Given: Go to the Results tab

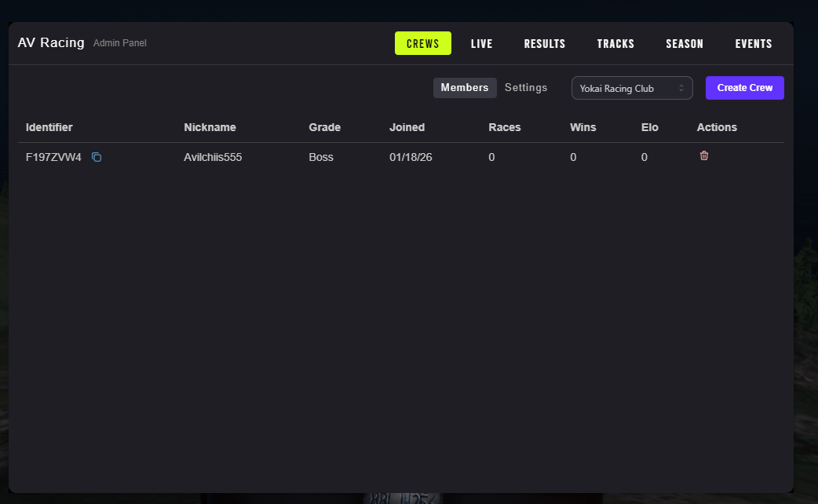Looking at the screenshot, I should [x=545, y=44].
